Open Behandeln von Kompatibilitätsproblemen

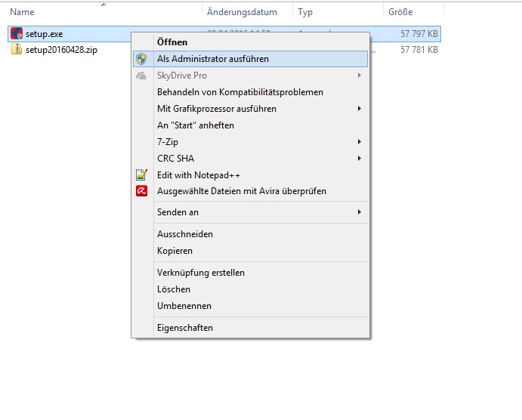239,92
